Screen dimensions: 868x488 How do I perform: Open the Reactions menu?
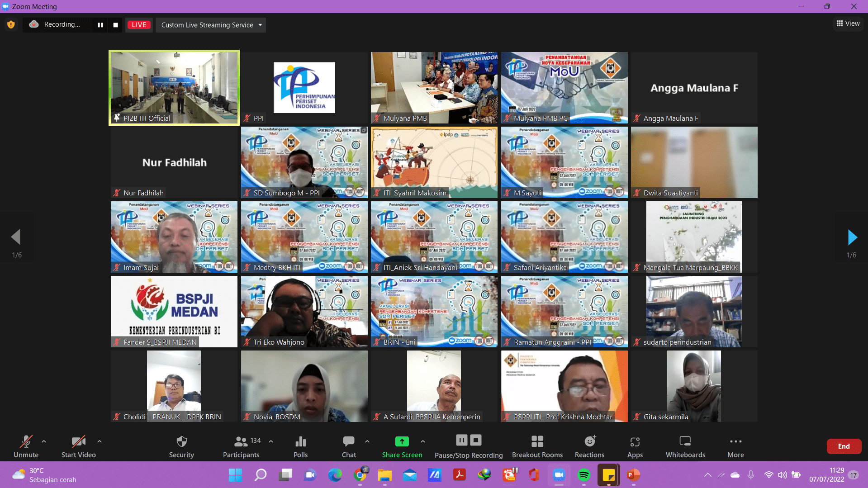(x=589, y=446)
